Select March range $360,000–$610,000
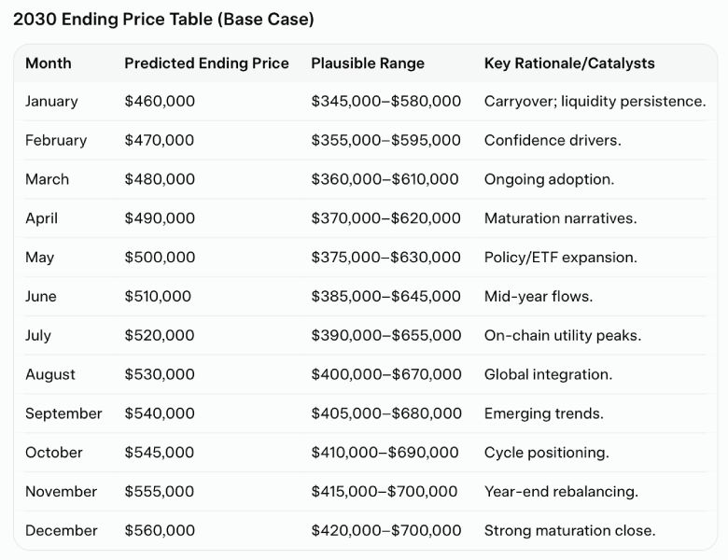Viewport: 728px width, 560px height. [x=385, y=179]
